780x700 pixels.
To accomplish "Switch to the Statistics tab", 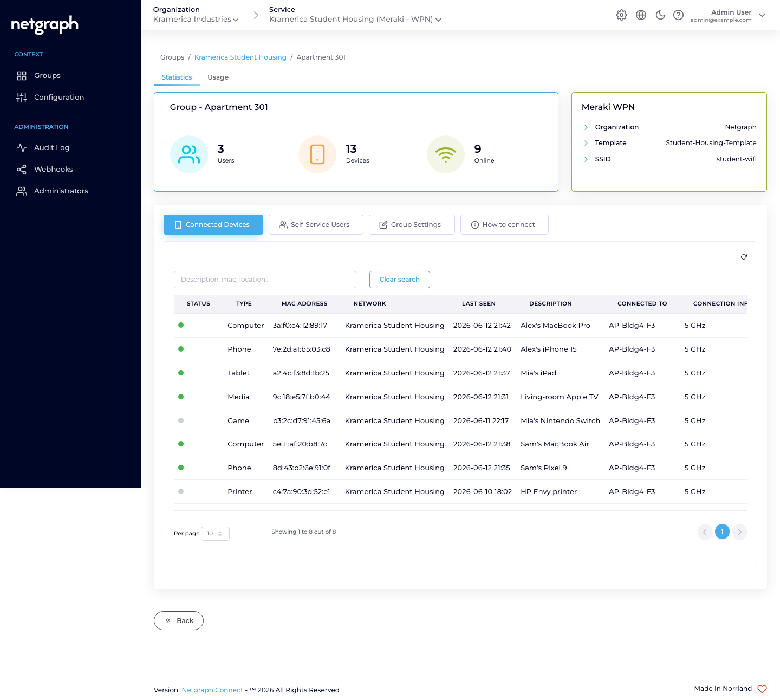I will pos(177,77).
